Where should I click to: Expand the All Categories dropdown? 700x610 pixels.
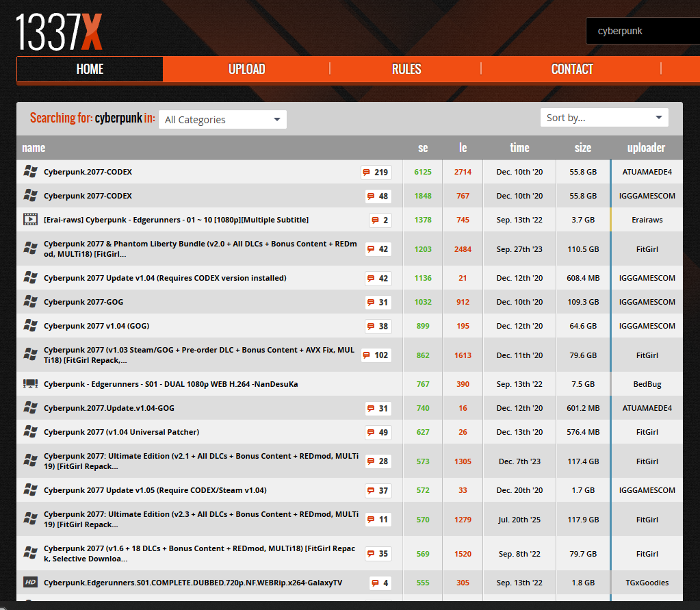pyautogui.click(x=222, y=120)
